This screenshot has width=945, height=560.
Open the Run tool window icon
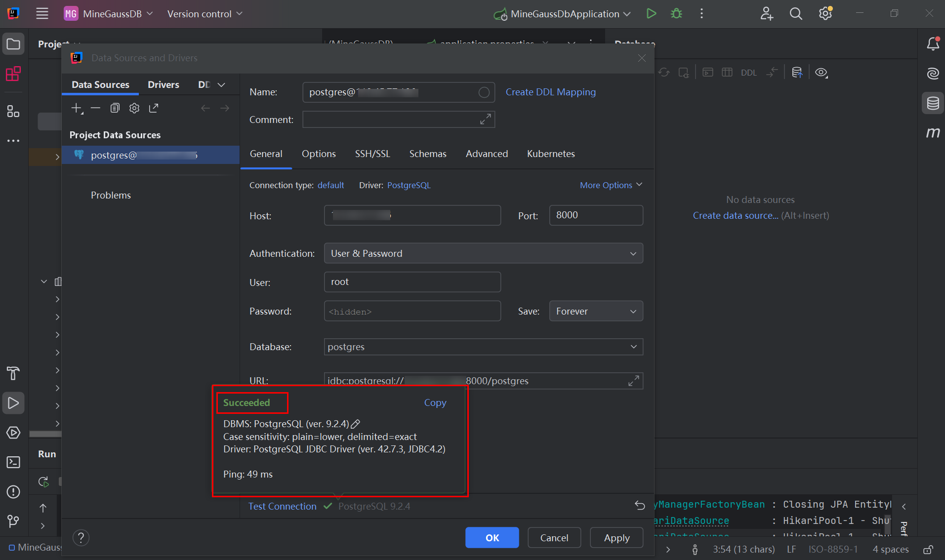[x=13, y=403]
